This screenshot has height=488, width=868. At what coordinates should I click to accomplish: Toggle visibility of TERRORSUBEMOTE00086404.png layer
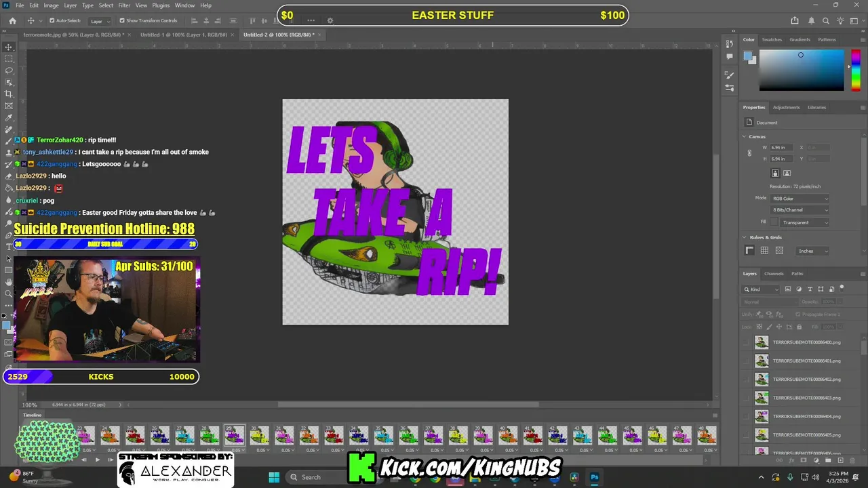747,416
